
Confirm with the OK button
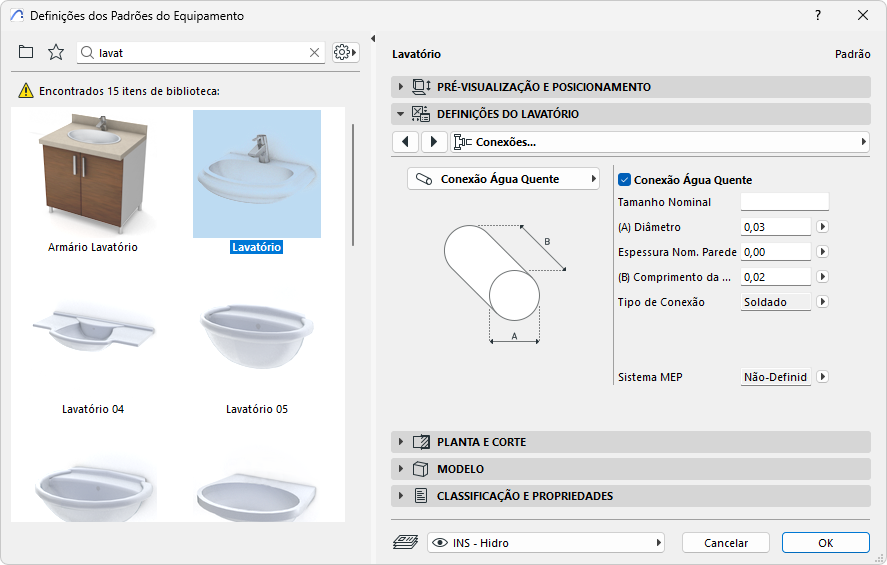point(825,543)
